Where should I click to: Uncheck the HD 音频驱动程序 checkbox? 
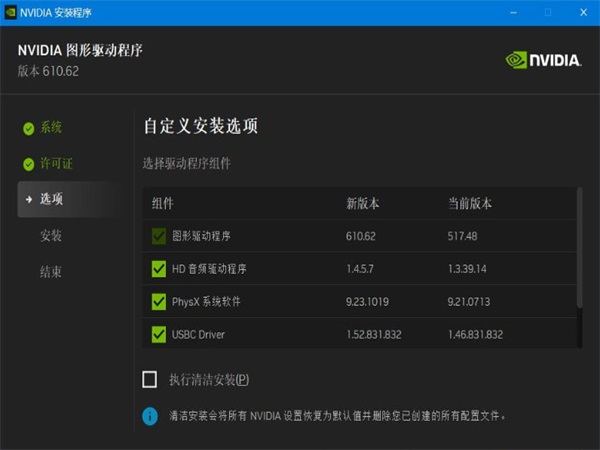159,269
